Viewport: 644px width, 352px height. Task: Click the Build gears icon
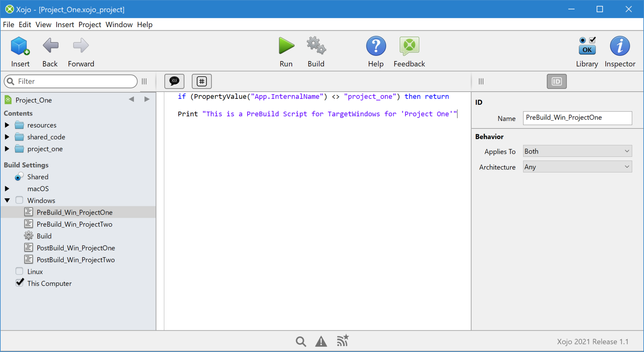click(x=316, y=46)
